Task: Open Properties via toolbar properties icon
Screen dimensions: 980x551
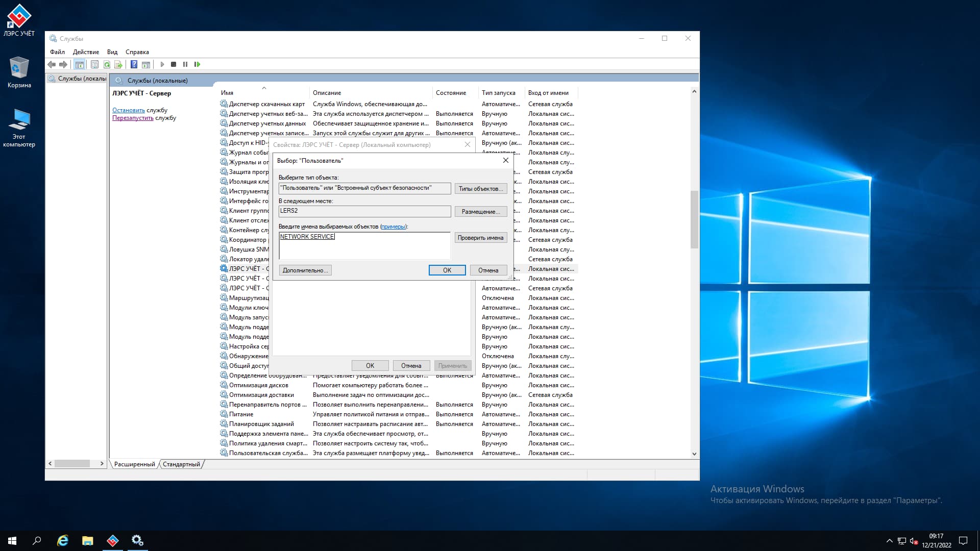Action: coord(94,64)
